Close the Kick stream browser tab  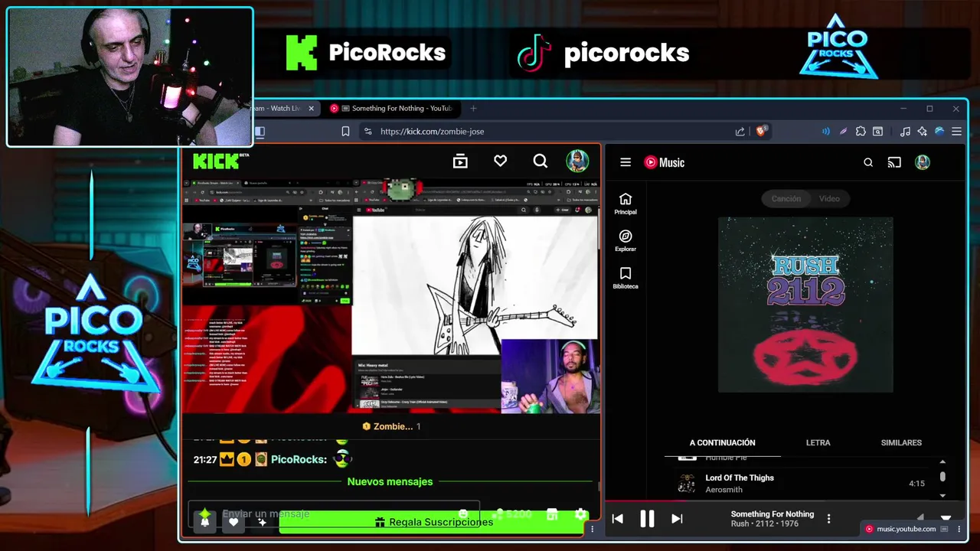[311, 109]
